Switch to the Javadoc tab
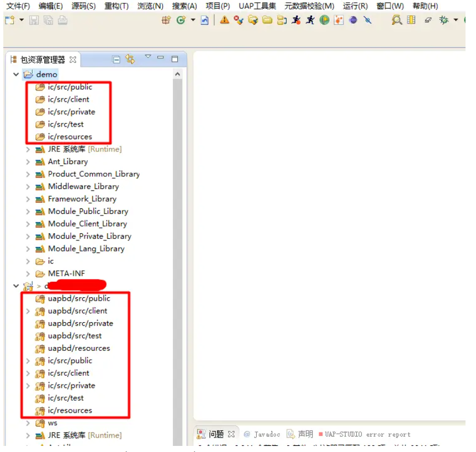The height and width of the screenshot is (452, 476). pyautogui.click(x=262, y=434)
